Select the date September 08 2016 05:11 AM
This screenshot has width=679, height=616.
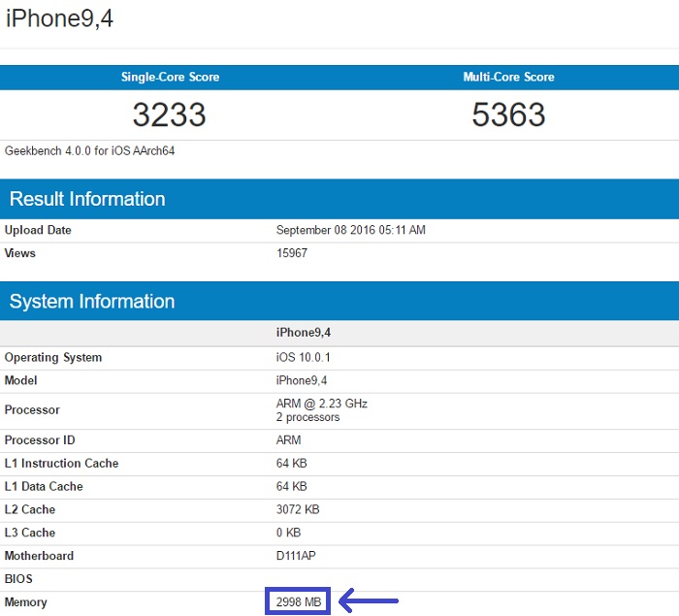(x=351, y=230)
